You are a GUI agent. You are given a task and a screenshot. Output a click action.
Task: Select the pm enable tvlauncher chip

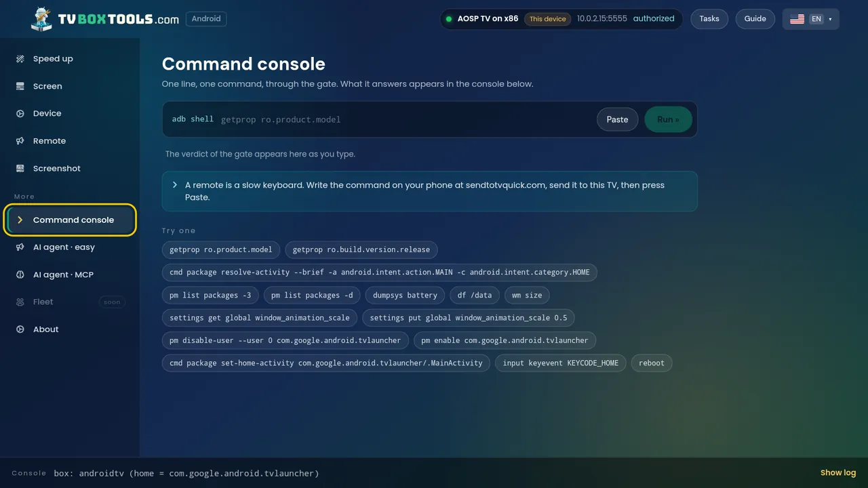pyautogui.click(x=505, y=340)
